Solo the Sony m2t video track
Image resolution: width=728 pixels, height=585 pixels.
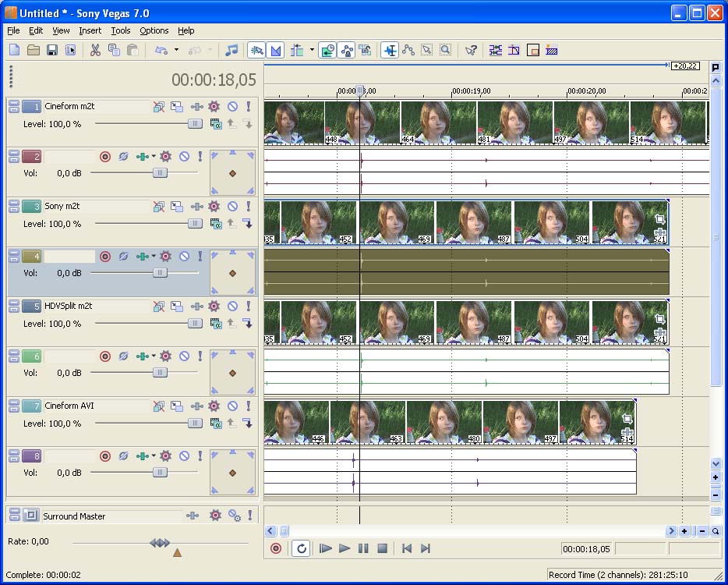pos(249,207)
